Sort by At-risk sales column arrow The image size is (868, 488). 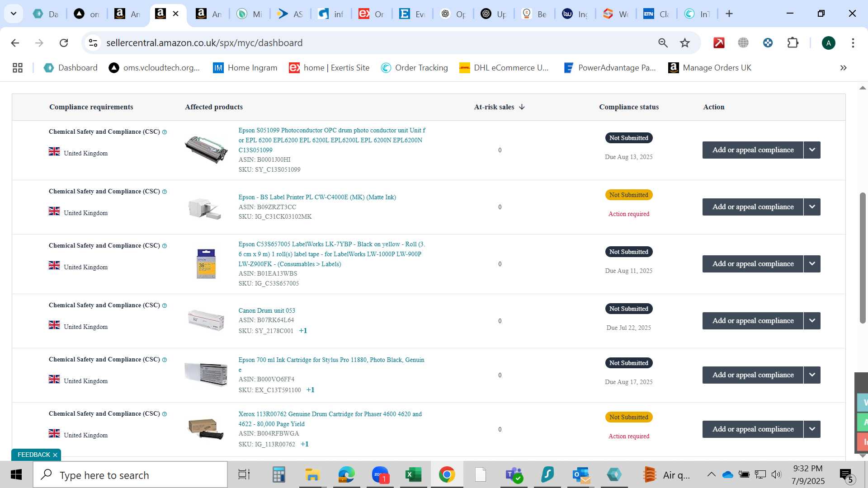coord(522,107)
